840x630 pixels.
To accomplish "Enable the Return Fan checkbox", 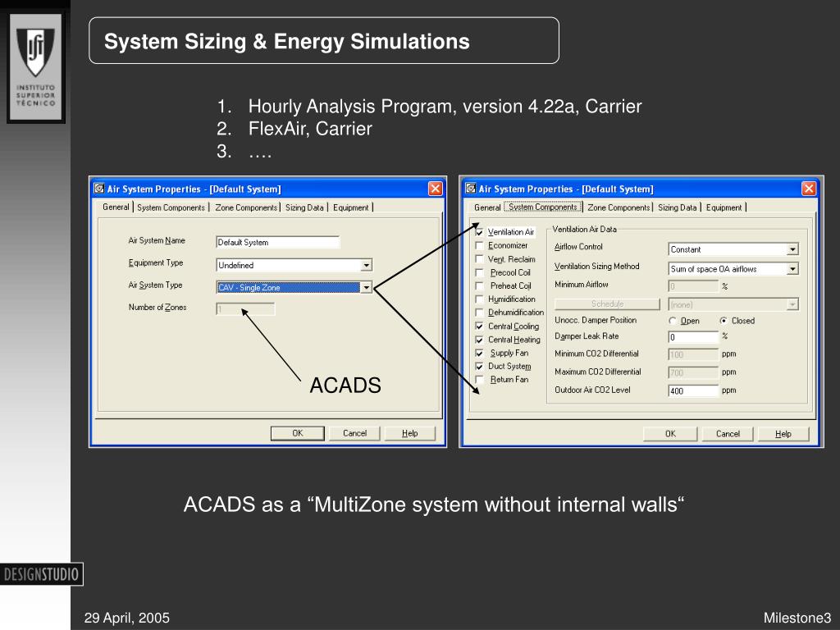I will pyautogui.click(x=479, y=379).
